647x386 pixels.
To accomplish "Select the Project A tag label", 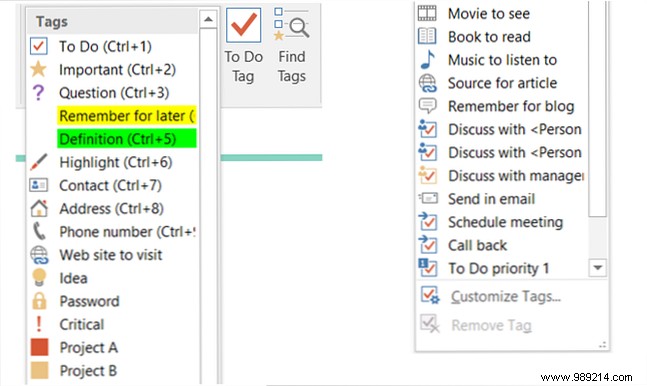I will pos(89,348).
